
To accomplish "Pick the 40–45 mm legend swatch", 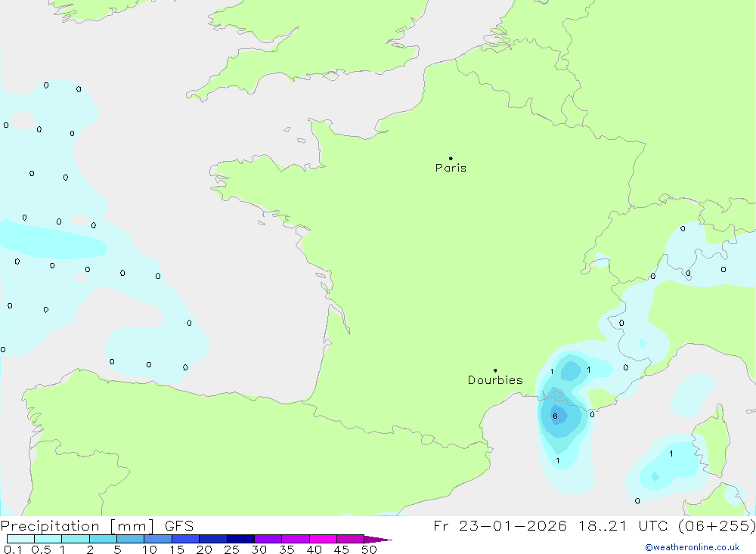I will 323,539.
